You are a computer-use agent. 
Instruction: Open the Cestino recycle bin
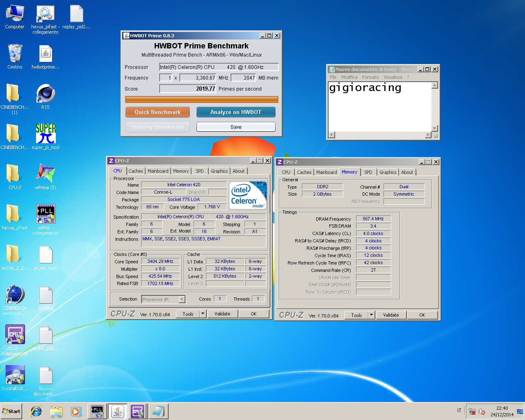(15, 57)
